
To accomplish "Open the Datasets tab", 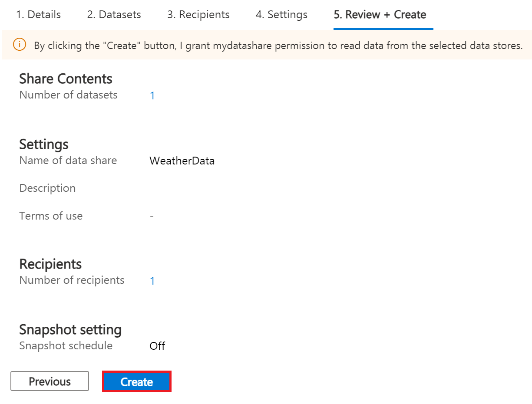I will click(x=113, y=14).
